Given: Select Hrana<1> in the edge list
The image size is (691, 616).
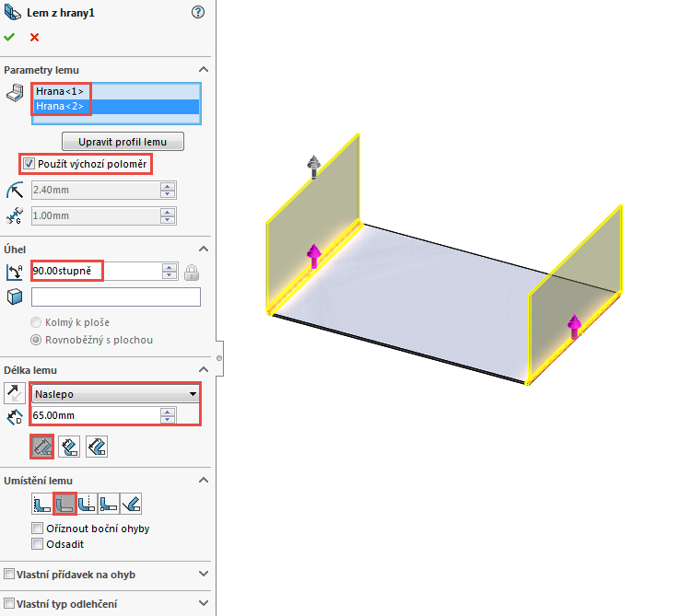Looking at the screenshot, I should (x=116, y=91).
